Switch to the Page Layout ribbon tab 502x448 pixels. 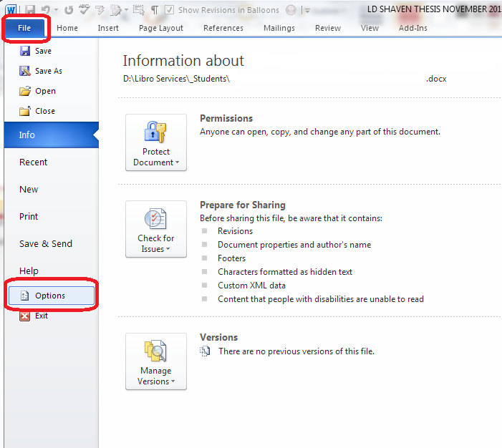pyautogui.click(x=161, y=28)
